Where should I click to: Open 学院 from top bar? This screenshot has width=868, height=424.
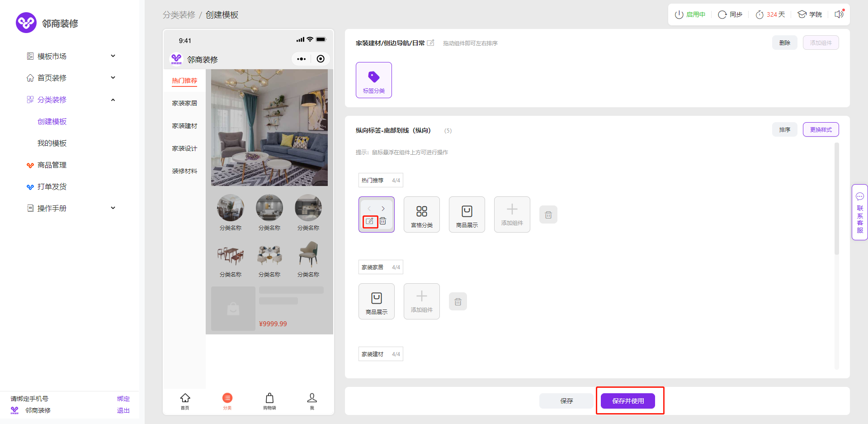[810, 14]
